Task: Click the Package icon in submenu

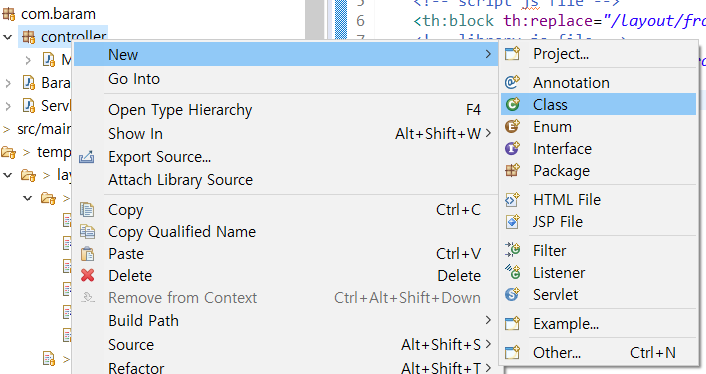Action: tap(512, 171)
